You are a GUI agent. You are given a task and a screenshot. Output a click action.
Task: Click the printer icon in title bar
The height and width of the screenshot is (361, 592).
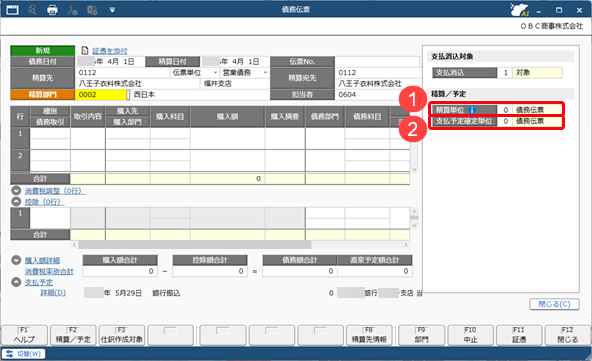coord(52,10)
